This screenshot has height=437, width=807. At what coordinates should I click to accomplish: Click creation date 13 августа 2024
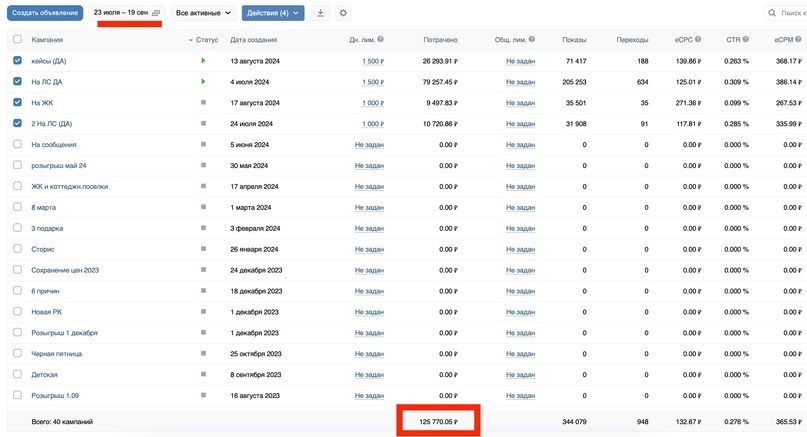(x=255, y=61)
